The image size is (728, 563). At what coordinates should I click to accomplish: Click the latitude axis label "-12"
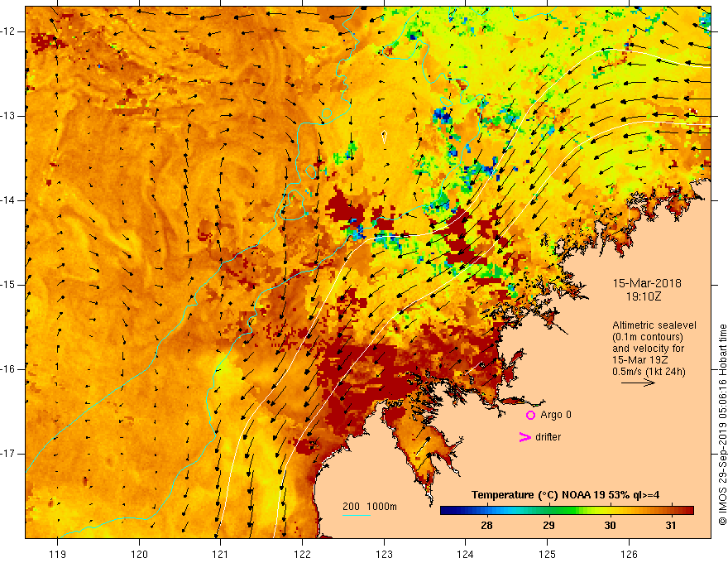coord(8,31)
